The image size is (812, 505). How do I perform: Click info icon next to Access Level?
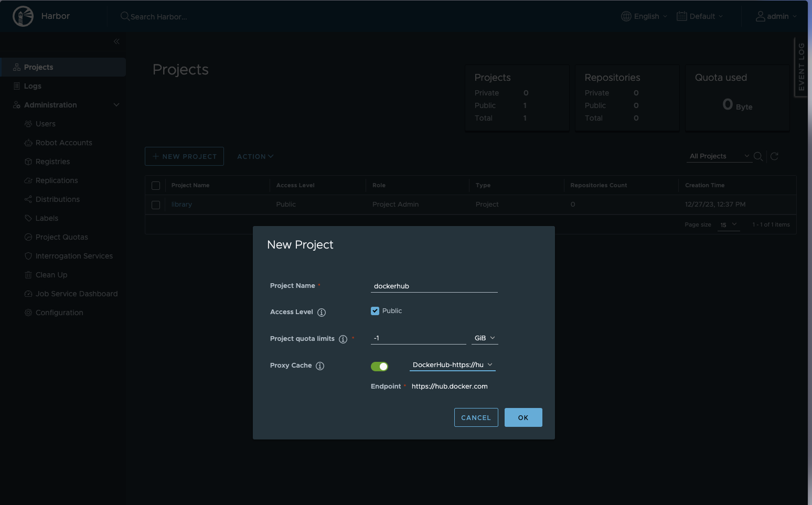coord(322,313)
